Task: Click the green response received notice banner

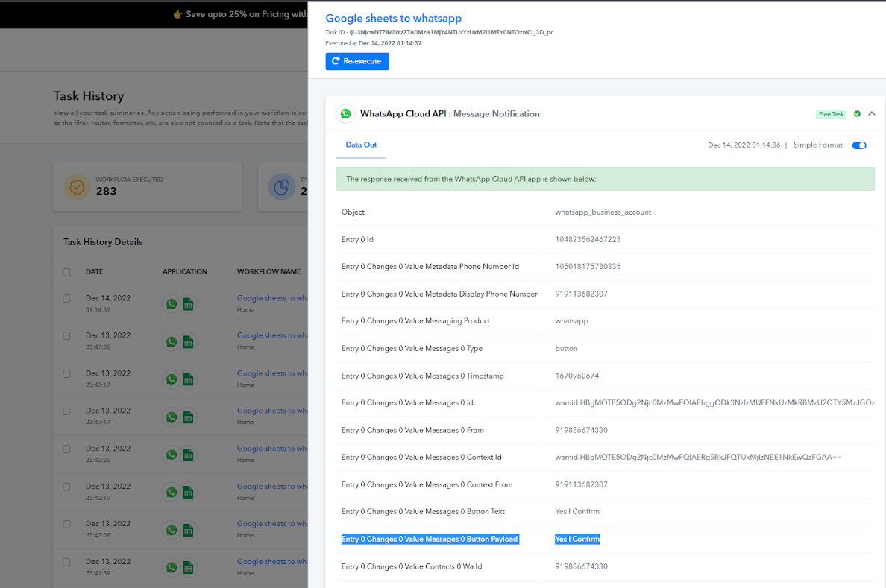Action: (605, 179)
